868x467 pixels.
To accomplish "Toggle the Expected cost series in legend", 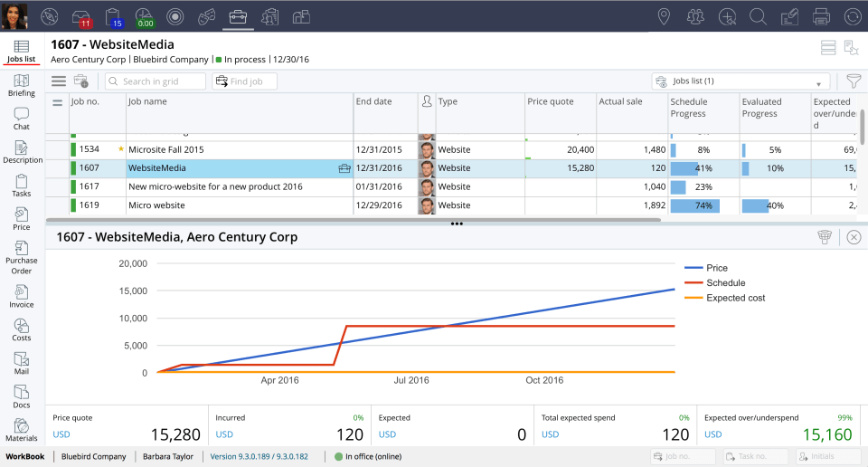I will point(724,298).
